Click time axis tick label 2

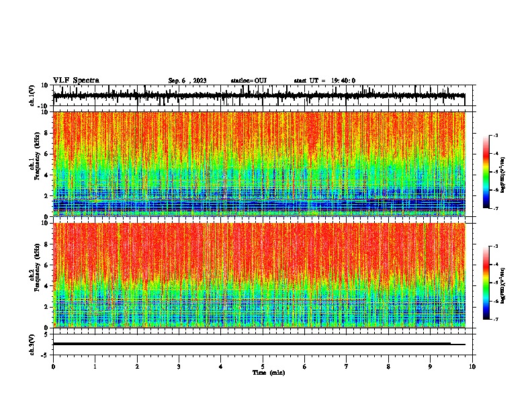[x=137, y=366]
